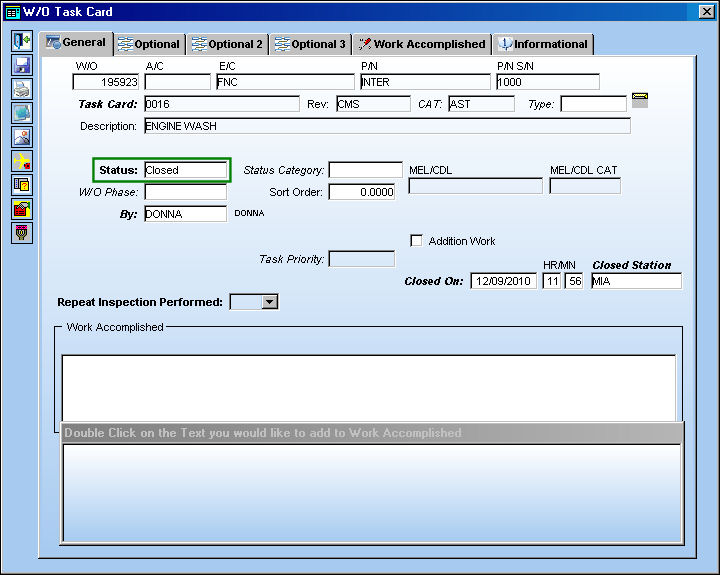
Task: Close the W/O Task Card window
Action: pyautogui.click(x=706, y=12)
